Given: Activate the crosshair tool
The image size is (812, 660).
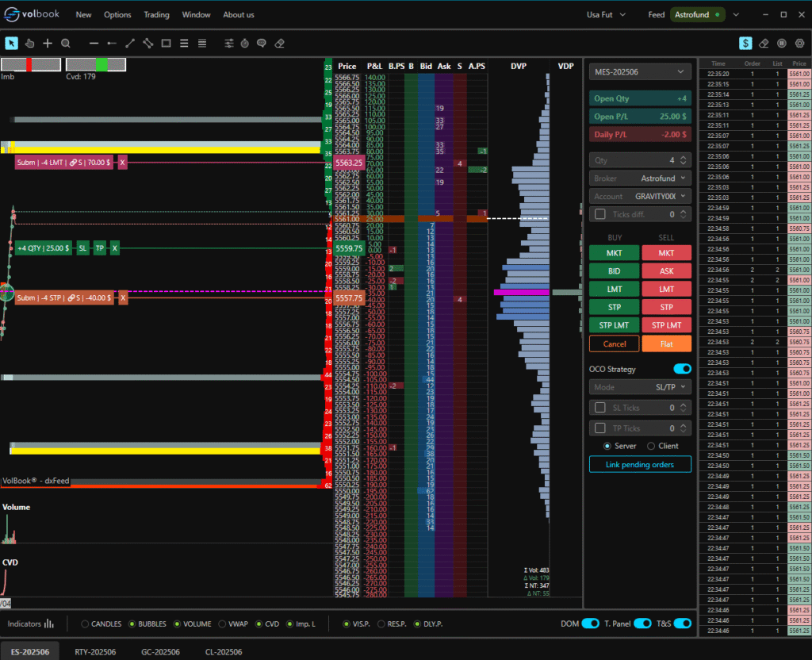Looking at the screenshot, I should click(48, 44).
